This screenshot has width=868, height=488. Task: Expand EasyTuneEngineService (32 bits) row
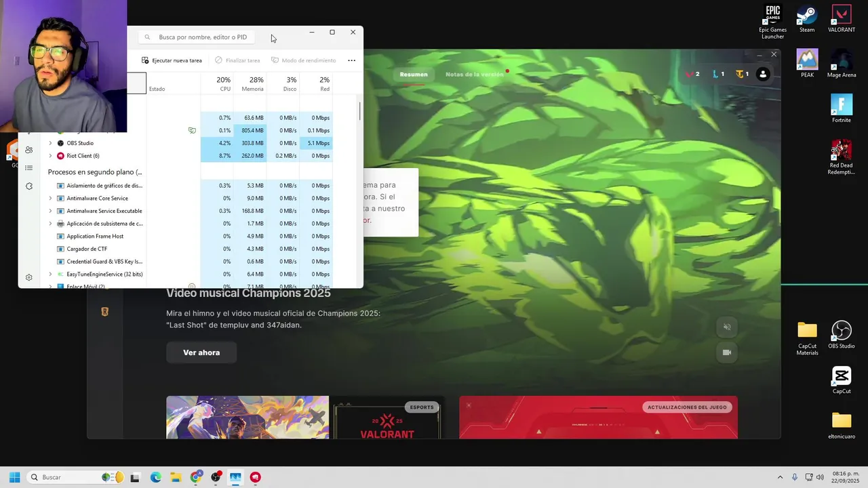50,274
